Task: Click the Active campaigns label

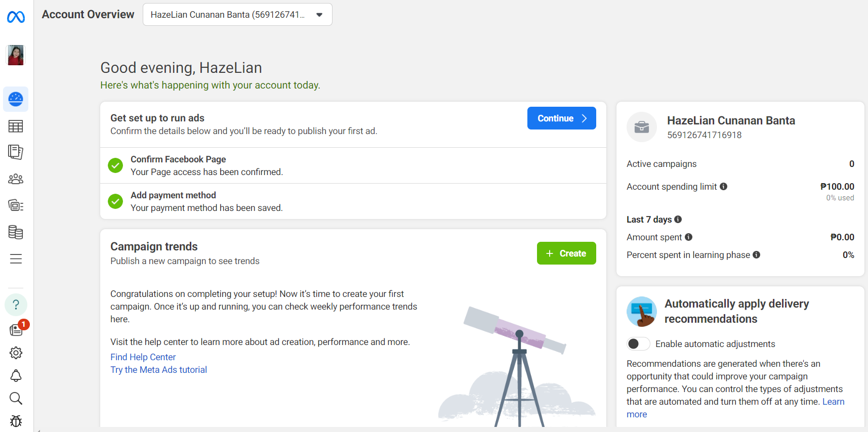Action: 662,164
